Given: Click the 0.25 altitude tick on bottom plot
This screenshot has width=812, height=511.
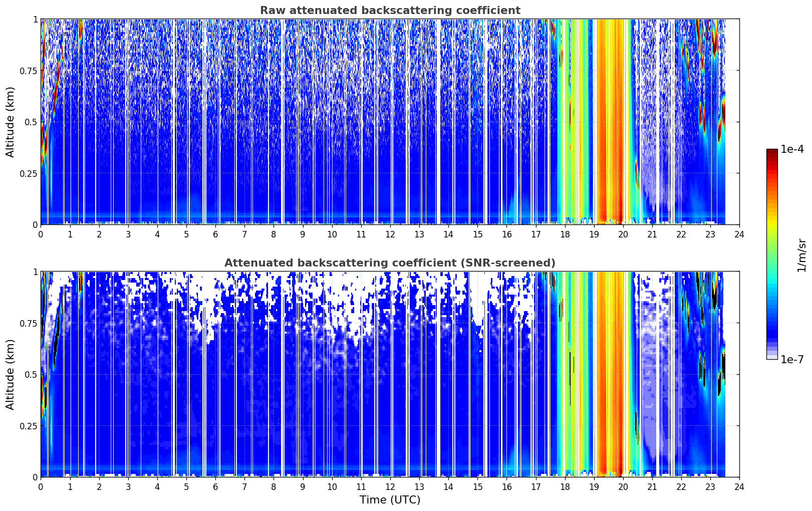Looking at the screenshot, I should tap(30, 426).
